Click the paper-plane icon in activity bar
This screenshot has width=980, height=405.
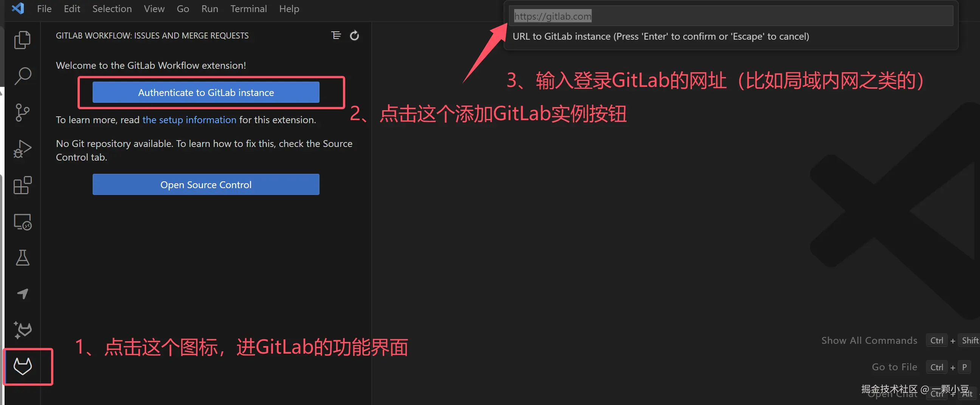point(22,294)
